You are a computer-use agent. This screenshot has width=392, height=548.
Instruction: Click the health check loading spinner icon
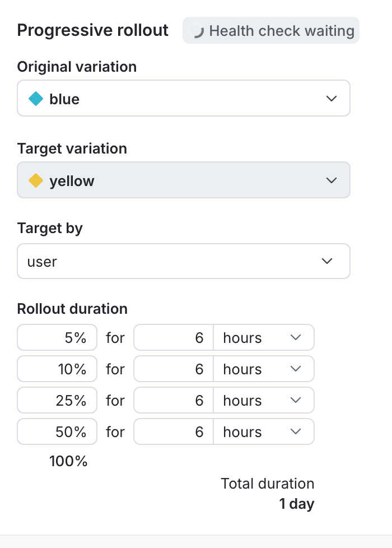click(199, 31)
